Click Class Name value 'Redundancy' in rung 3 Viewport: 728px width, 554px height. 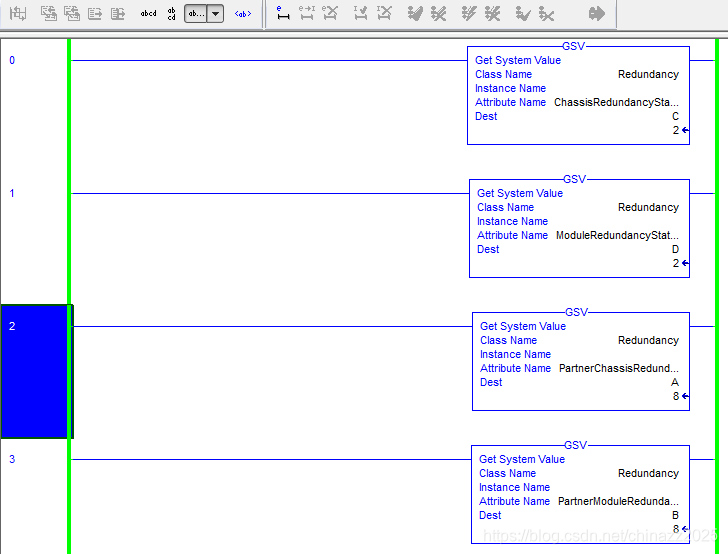coord(648,473)
